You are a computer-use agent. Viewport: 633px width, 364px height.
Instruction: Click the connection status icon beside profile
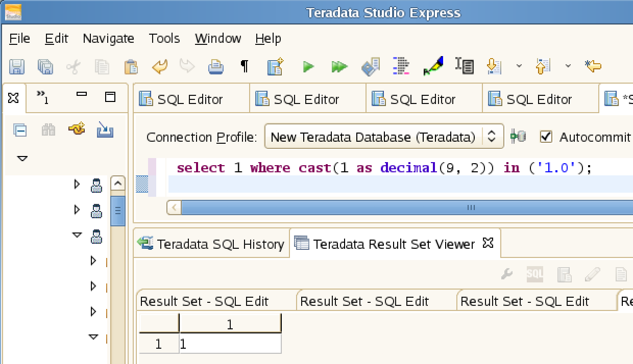[518, 137]
